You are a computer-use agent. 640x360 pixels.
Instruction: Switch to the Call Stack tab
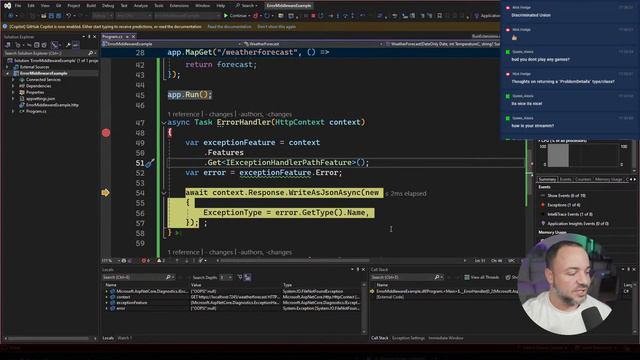380,338
